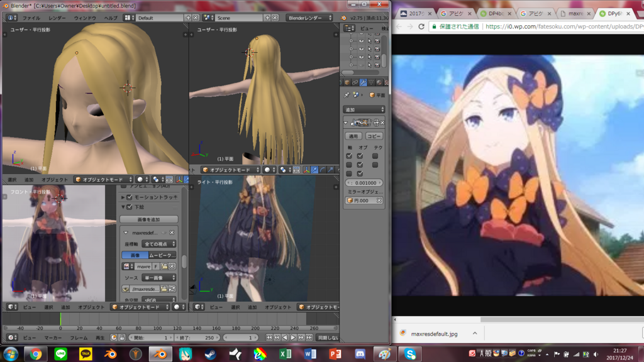Open the マーカー menu in the timeline
Image resolution: width=644 pixels, height=362 pixels.
(x=53, y=337)
